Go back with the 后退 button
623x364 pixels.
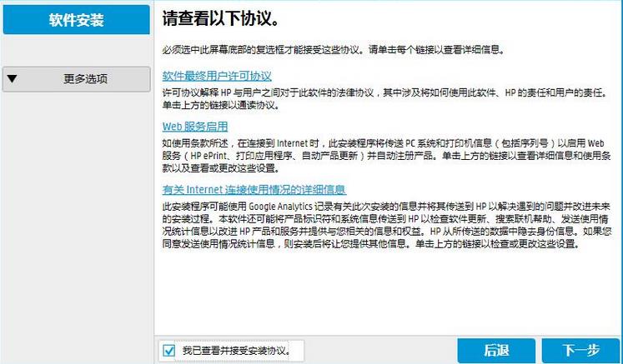[495, 350]
